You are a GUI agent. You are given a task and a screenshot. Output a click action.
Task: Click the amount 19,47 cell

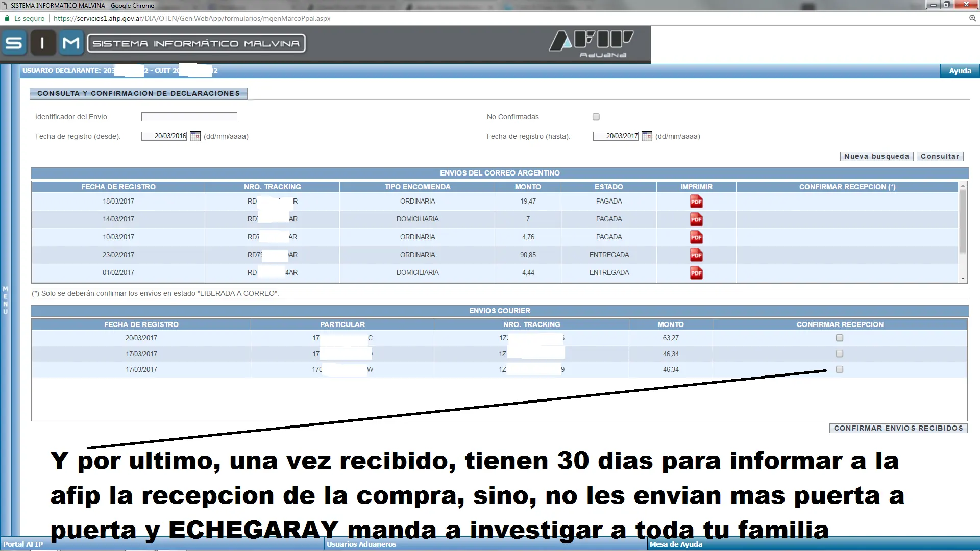528,201
